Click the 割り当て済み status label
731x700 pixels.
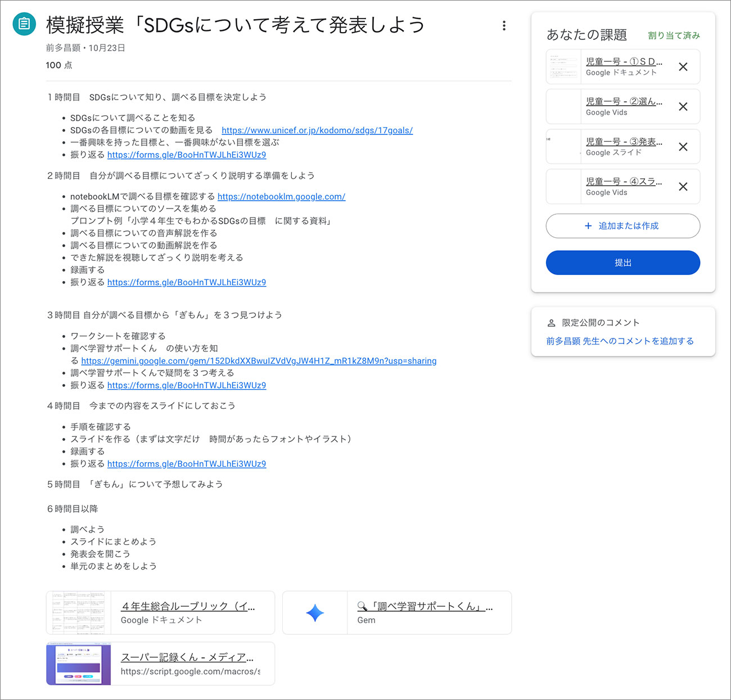(x=673, y=35)
